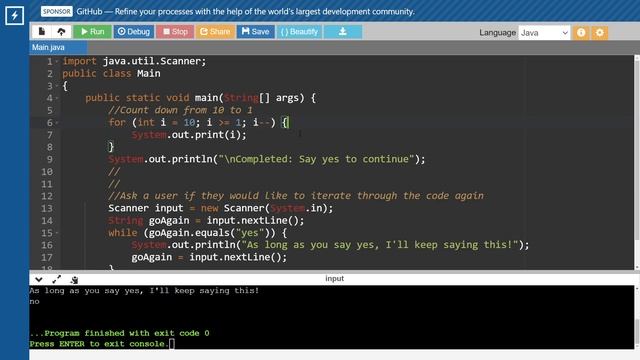Click line number 9 in the gutter
Image resolution: width=640 pixels, height=360 pixels.
pyautogui.click(x=49, y=160)
